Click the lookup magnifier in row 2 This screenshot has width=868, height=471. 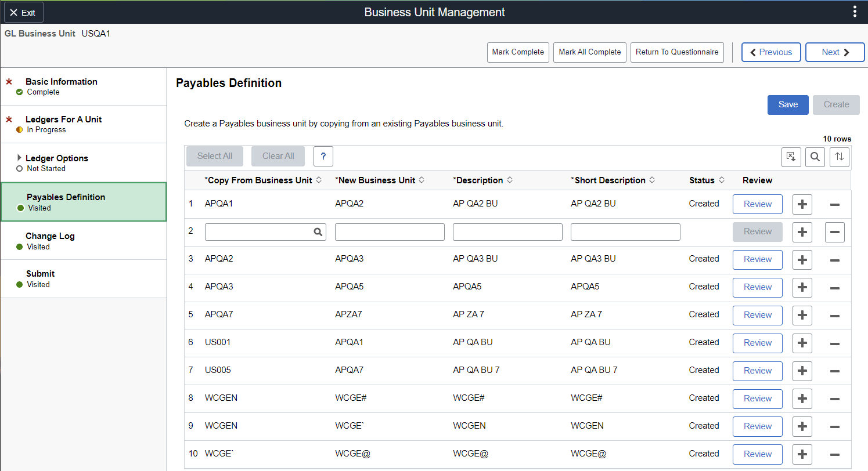click(318, 231)
